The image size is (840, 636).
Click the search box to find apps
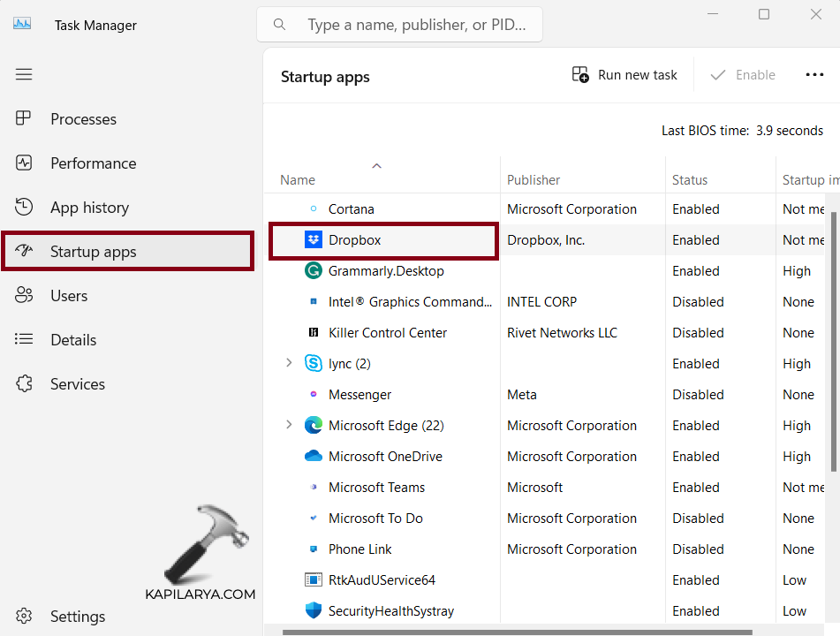click(x=415, y=25)
